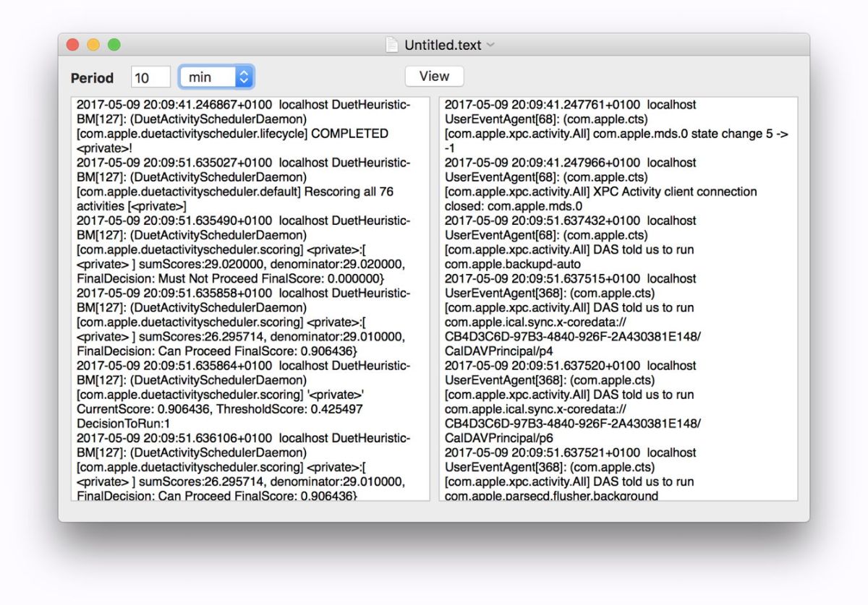868x605 pixels.
Task: Click 'COMPLETED' in the left log pane
Action: [x=349, y=134]
